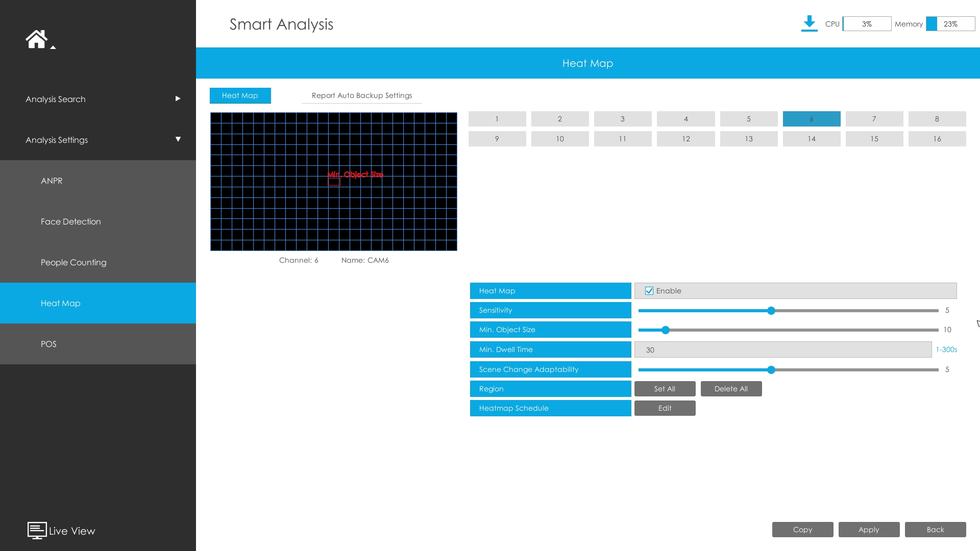Click the Memory usage indicator
Screen dimensions: 980x551
pyautogui.click(x=950, y=24)
